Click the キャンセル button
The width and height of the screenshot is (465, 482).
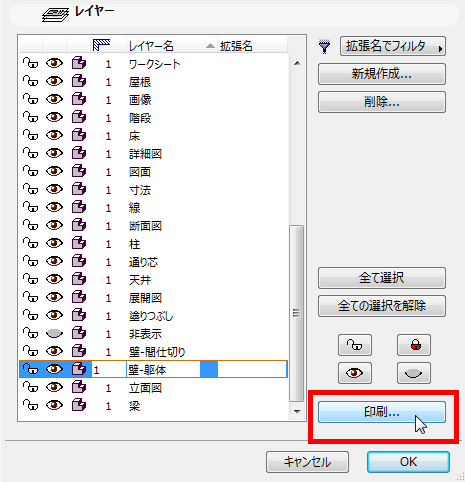(307, 462)
